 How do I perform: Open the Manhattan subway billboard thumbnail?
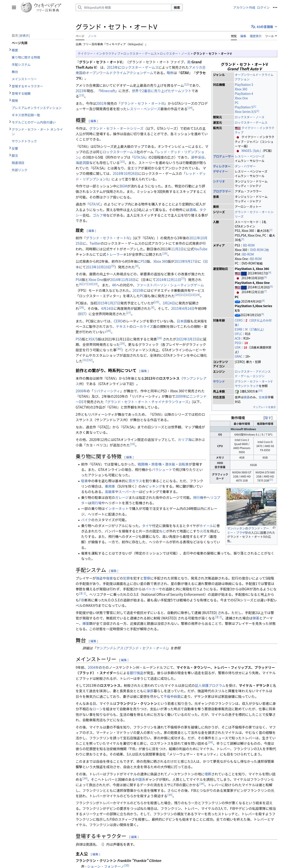(251, 507)
